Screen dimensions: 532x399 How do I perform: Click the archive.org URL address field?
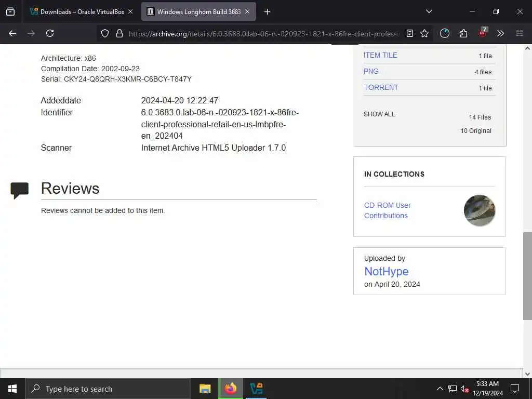pos(264,34)
